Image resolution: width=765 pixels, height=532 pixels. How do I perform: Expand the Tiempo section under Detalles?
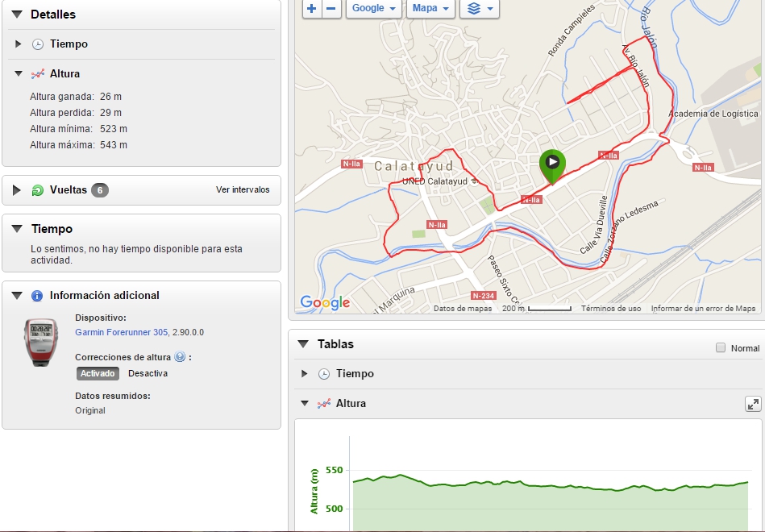tap(19, 44)
